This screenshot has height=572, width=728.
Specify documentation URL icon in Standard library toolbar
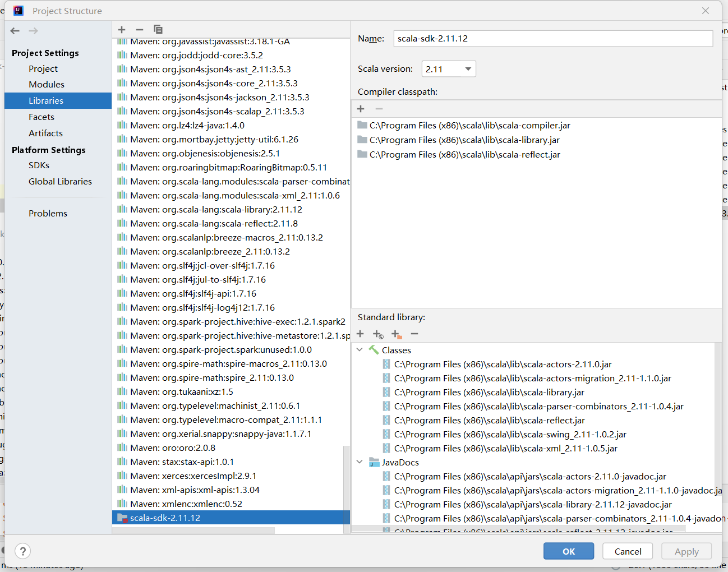pyautogui.click(x=378, y=334)
